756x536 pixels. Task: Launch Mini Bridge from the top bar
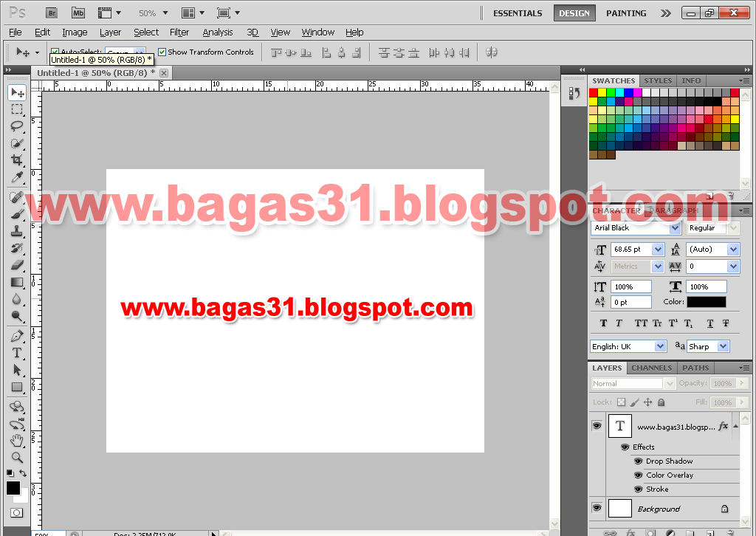coord(78,13)
